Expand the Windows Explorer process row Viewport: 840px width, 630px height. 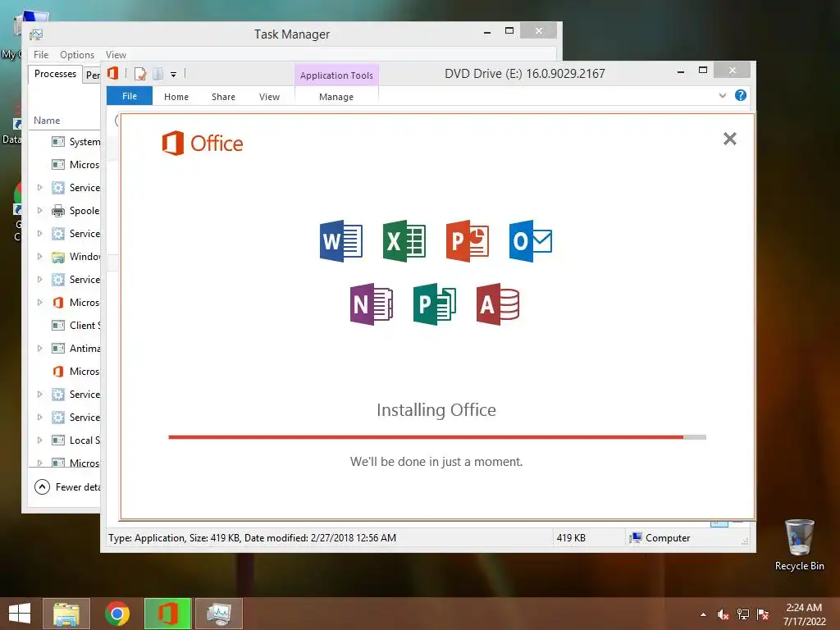coord(39,257)
